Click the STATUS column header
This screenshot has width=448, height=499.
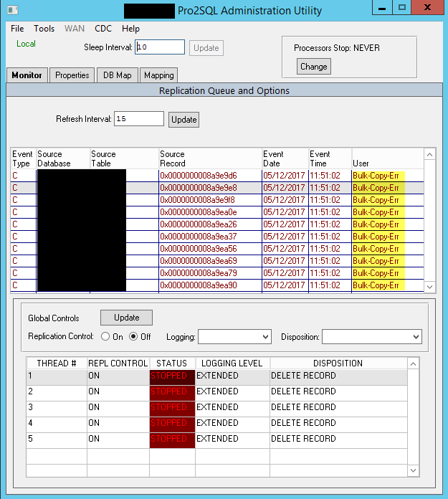click(172, 363)
